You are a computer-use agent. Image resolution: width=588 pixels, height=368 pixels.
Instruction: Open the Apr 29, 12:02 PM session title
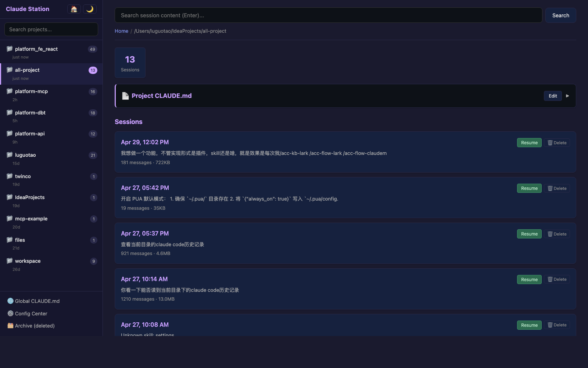[145, 142]
